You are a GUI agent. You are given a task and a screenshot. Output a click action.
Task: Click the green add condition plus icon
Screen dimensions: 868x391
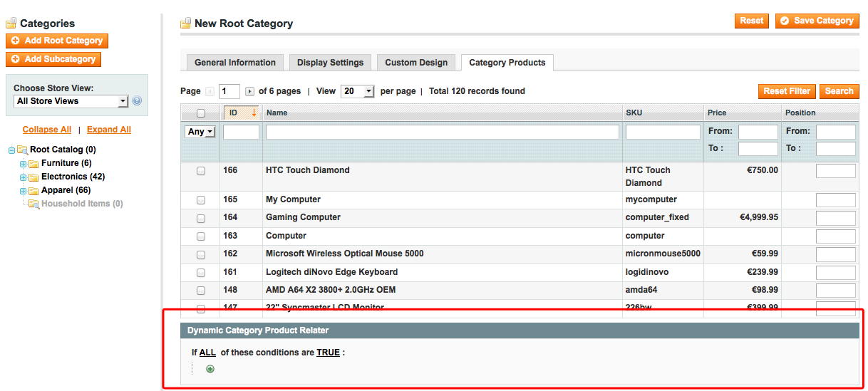point(210,369)
